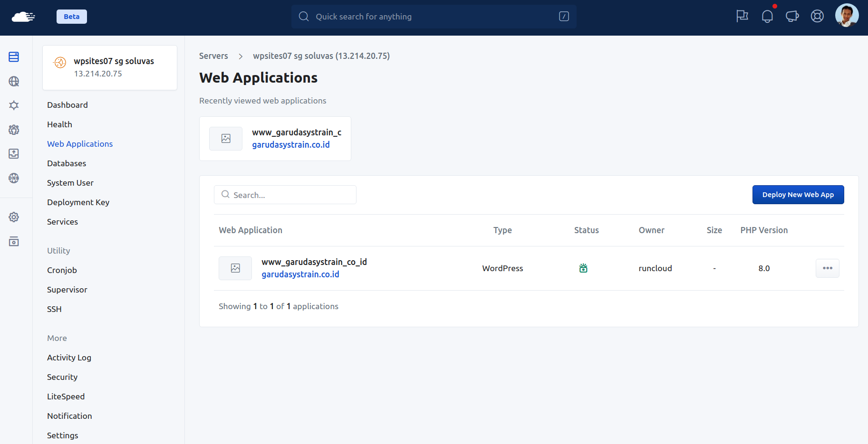The width and height of the screenshot is (868, 444).
Task: Open the globe web apps icon in rail
Action: (x=14, y=81)
